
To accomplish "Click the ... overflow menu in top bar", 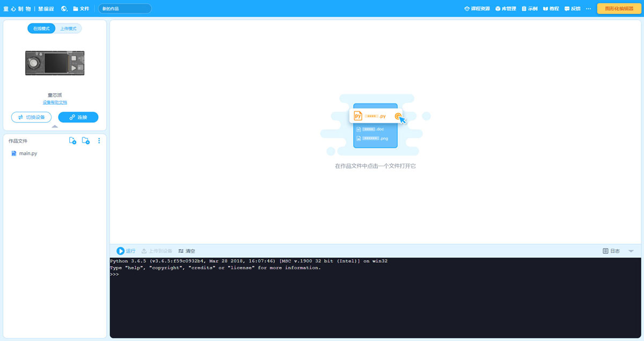I will tap(588, 8).
